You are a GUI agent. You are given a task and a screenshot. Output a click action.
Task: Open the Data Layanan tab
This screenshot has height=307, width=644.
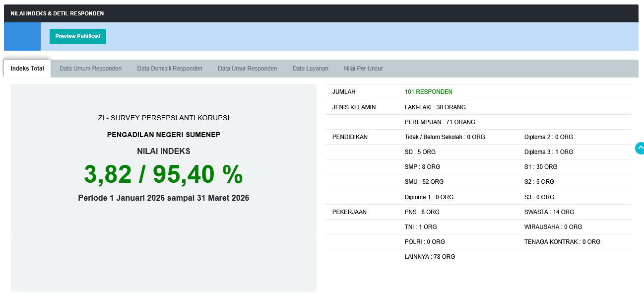click(310, 69)
